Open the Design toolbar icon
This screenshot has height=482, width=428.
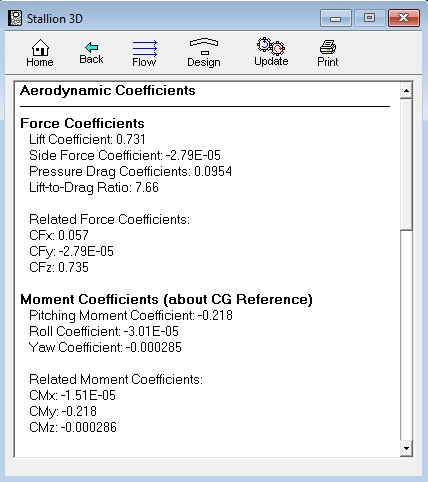click(204, 53)
